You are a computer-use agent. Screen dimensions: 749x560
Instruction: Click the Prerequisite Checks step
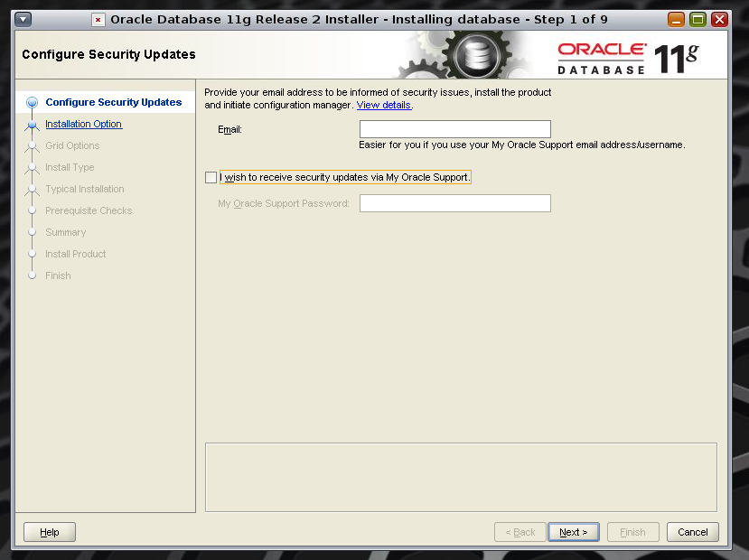89,210
